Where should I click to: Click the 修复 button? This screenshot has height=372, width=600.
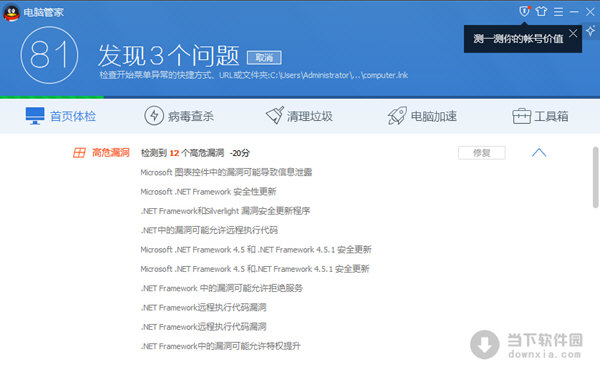coord(482,153)
